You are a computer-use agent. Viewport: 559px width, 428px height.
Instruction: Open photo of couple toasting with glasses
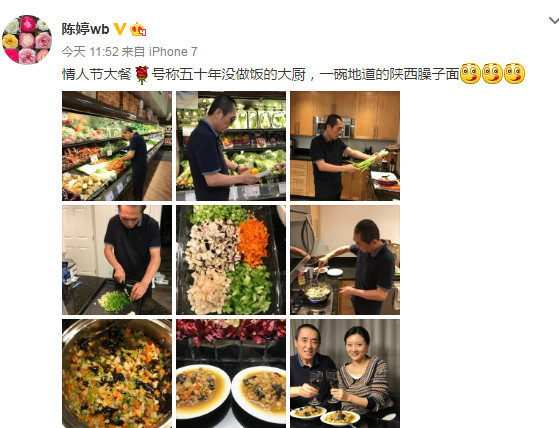[x=345, y=373]
